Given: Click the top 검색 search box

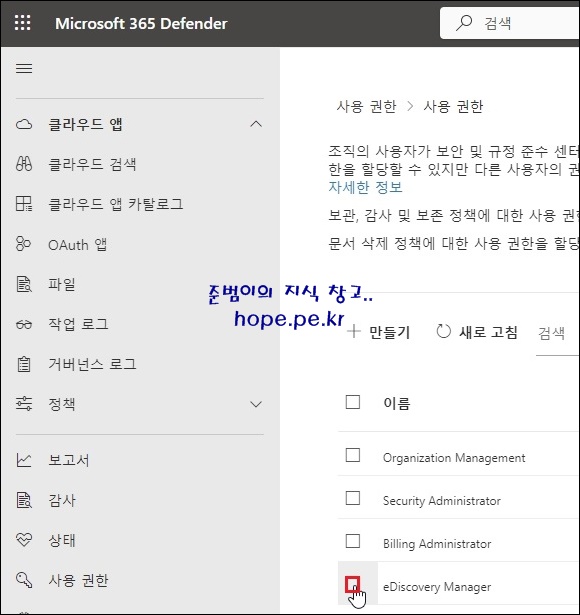Looking at the screenshot, I should tap(510, 23).
